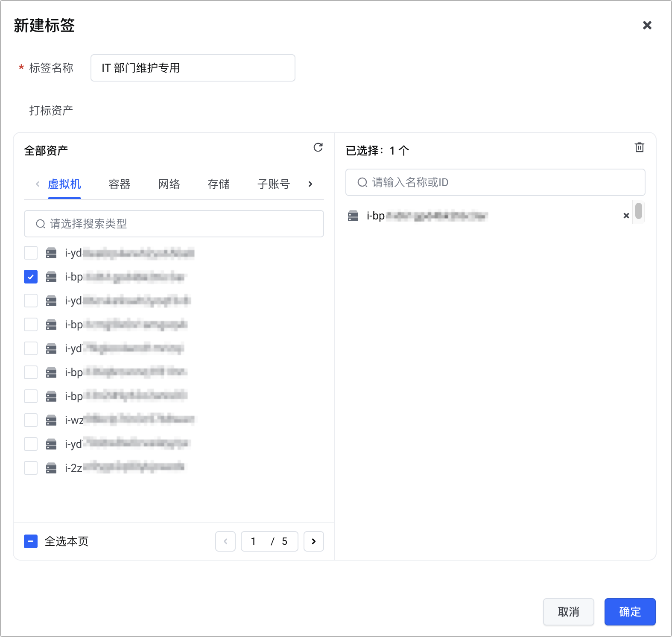The height and width of the screenshot is (637, 672).
Task: Click the i-wz asset name
Action: click(x=130, y=420)
